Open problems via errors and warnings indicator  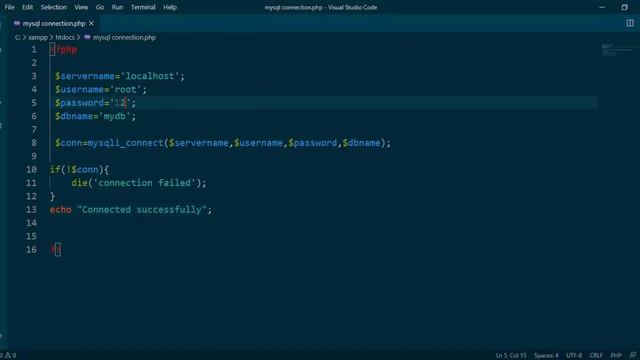[8, 356]
